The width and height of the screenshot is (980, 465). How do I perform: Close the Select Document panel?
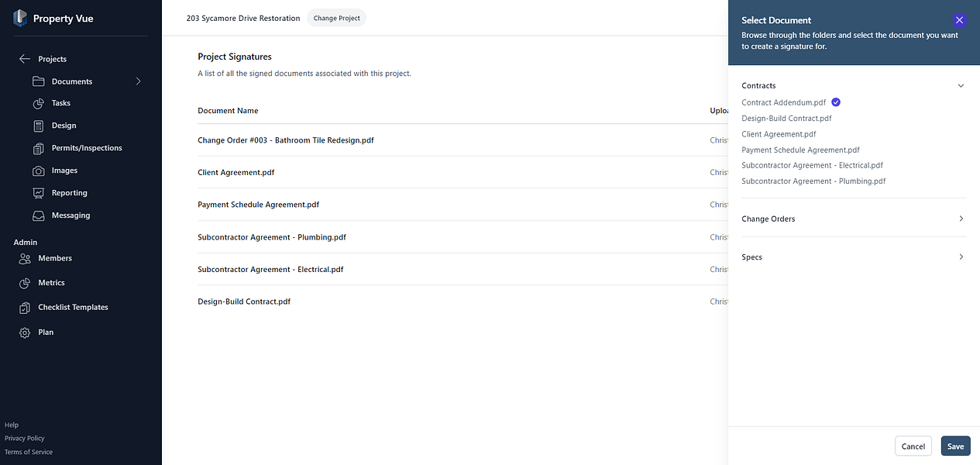[x=959, y=20]
